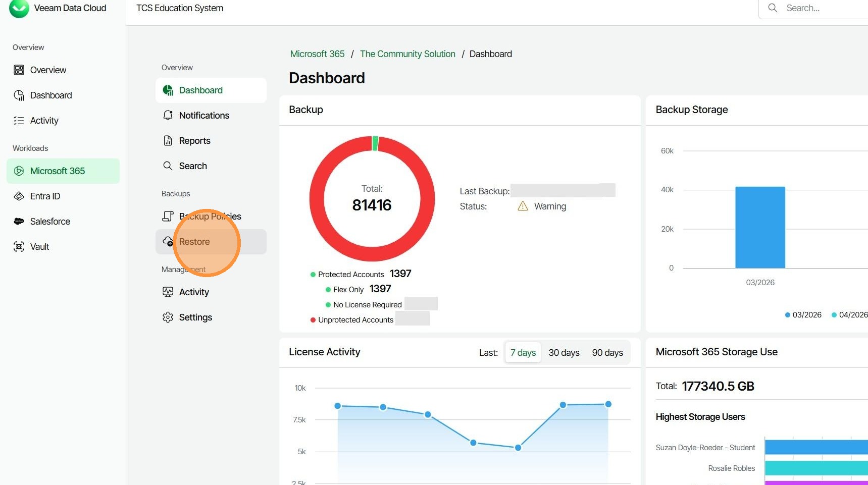Open Activity under the Management section
This screenshot has width=868, height=485.
(194, 292)
